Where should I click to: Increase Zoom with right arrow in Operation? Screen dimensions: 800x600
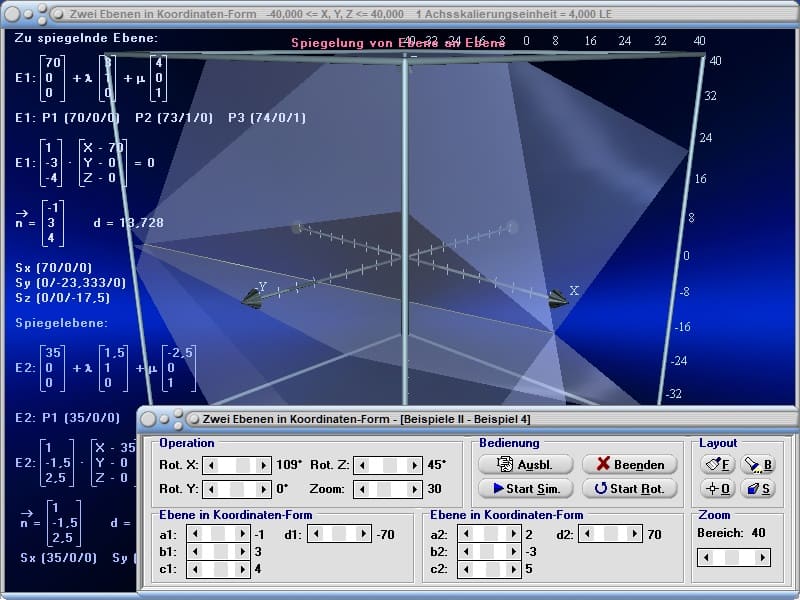414,489
